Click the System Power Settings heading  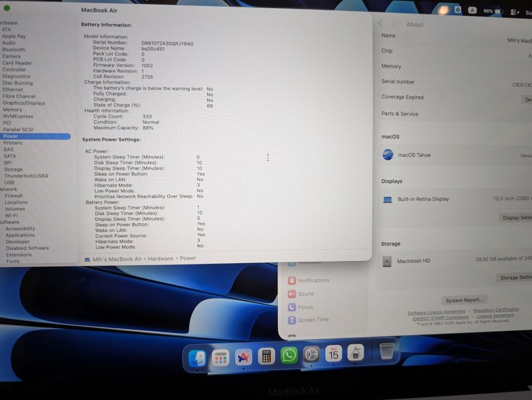pyautogui.click(x=111, y=139)
